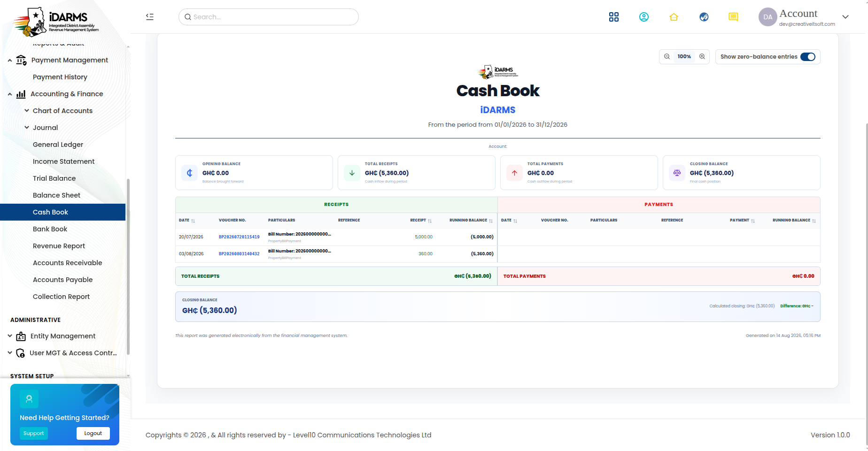
Task: Sort payments by Payment column icon
Action: 753,221
